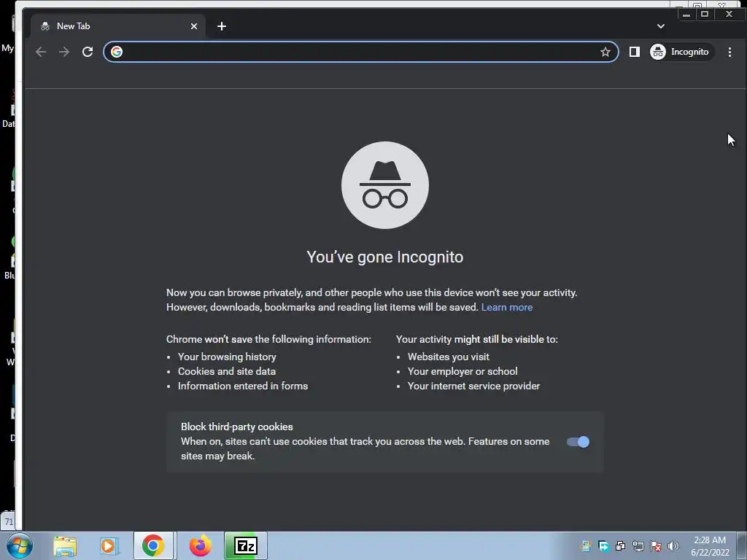
Task: Open a new tab with plus button
Action: (222, 26)
